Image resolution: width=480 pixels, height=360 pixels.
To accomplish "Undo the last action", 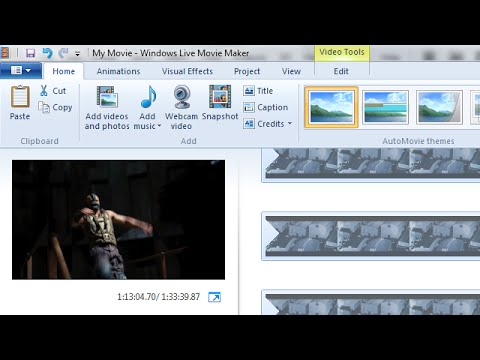I will point(47,53).
